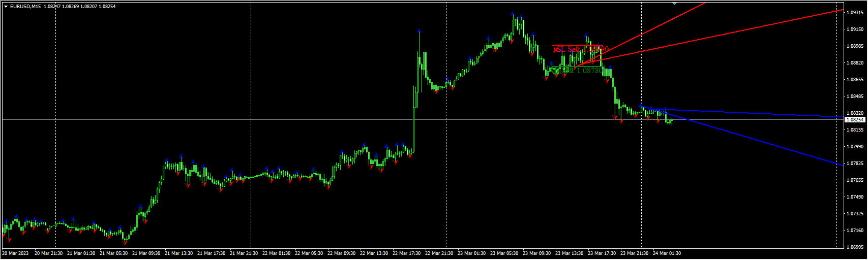Click the 21 Mar 09:30 time label

146,253
